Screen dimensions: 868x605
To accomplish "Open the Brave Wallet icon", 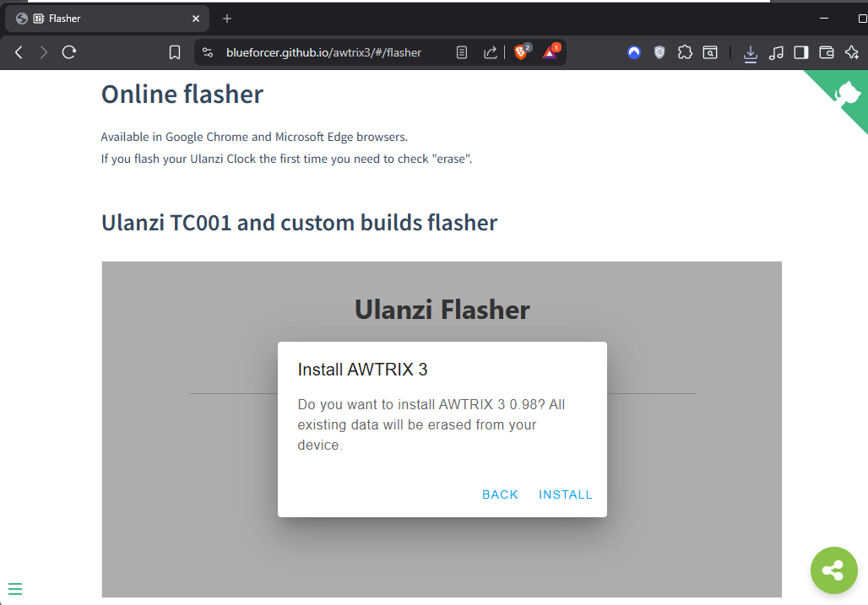I will pos(826,52).
